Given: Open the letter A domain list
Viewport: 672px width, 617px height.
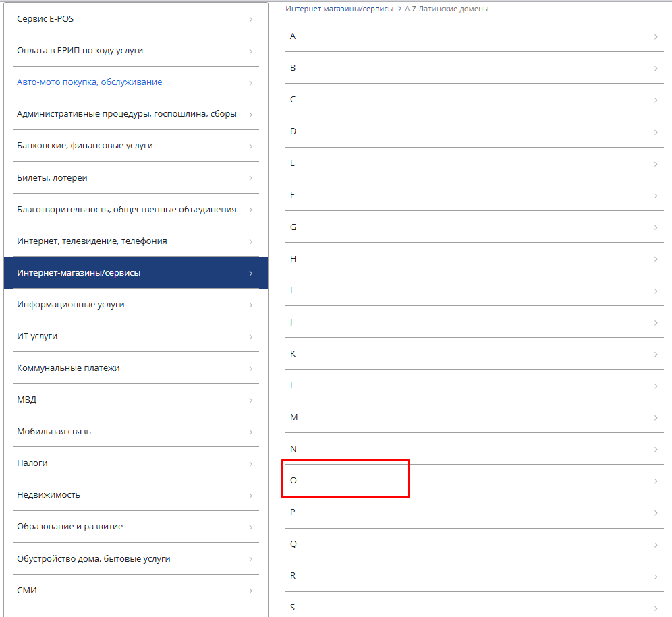Looking at the screenshot, I should click(474, 36).
